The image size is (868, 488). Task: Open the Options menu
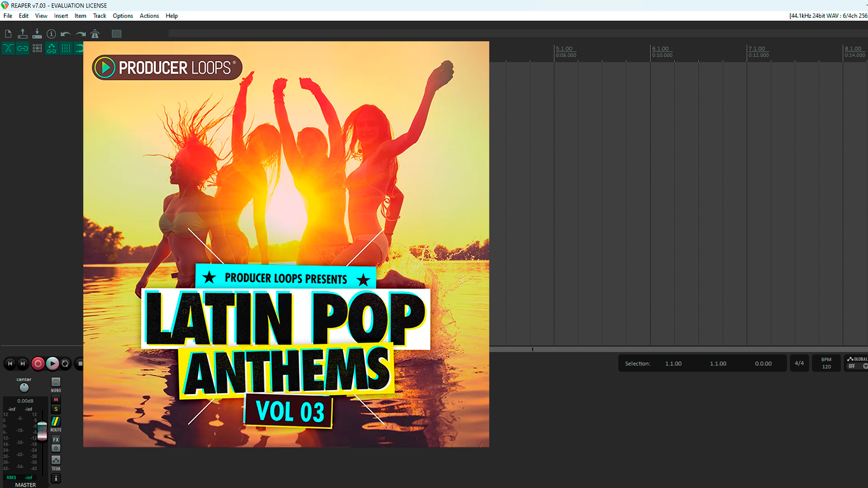pos(123,16)
